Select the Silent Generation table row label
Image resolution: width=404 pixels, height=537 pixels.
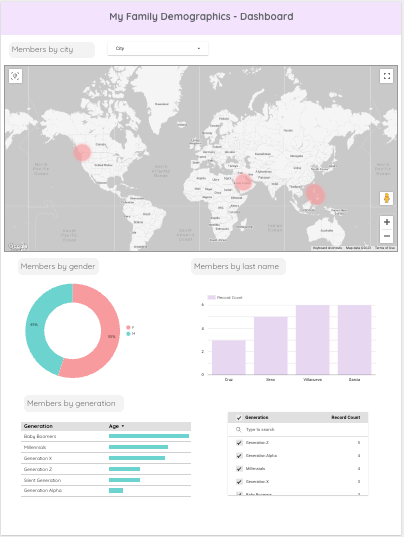tap(42, 480)
